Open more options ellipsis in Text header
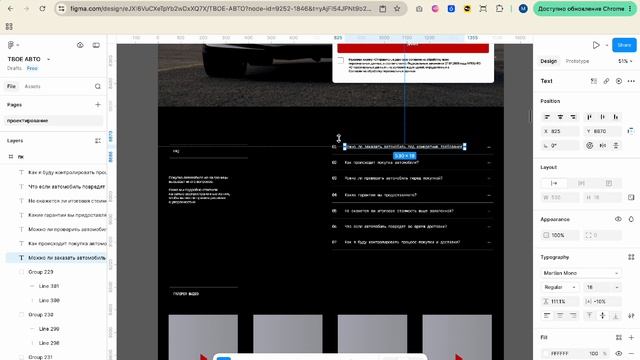This screenshot has height=360, width=640. click(631, 81)
